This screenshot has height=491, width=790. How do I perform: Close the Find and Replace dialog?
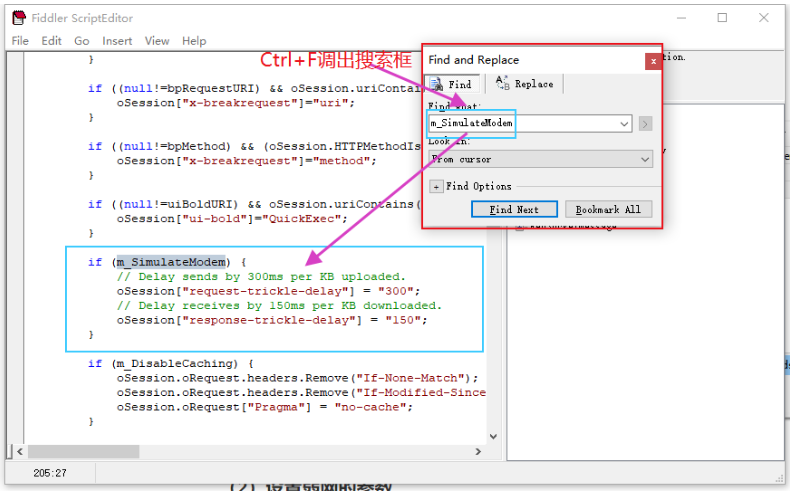653,61
